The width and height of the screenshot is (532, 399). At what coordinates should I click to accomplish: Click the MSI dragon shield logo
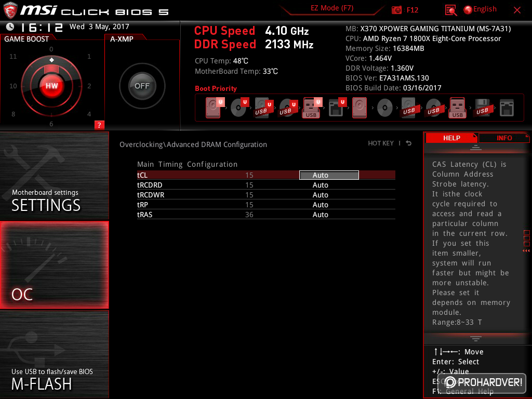[x=10, y=10]
